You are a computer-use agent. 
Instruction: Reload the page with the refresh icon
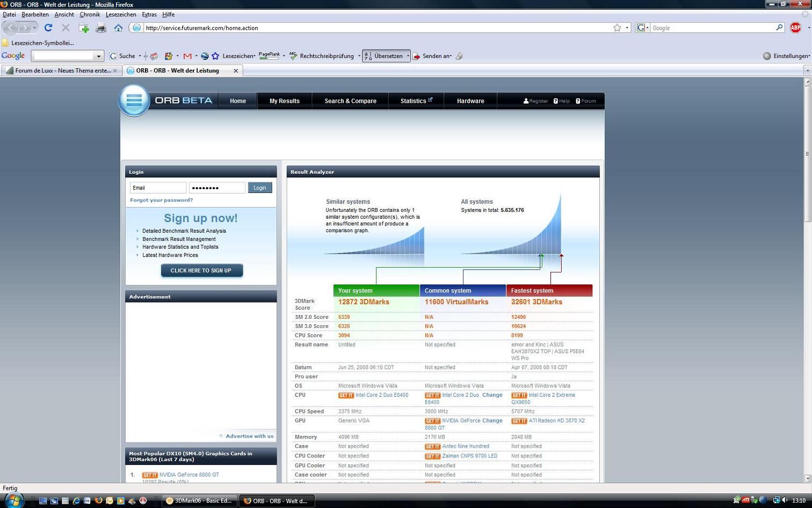pos(48,27)
